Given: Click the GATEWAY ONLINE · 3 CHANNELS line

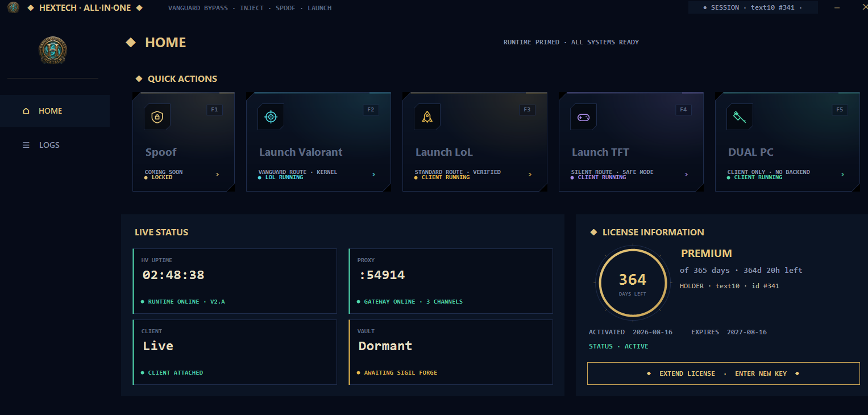Looking at the screenshot, I should (x=410, y=302).
